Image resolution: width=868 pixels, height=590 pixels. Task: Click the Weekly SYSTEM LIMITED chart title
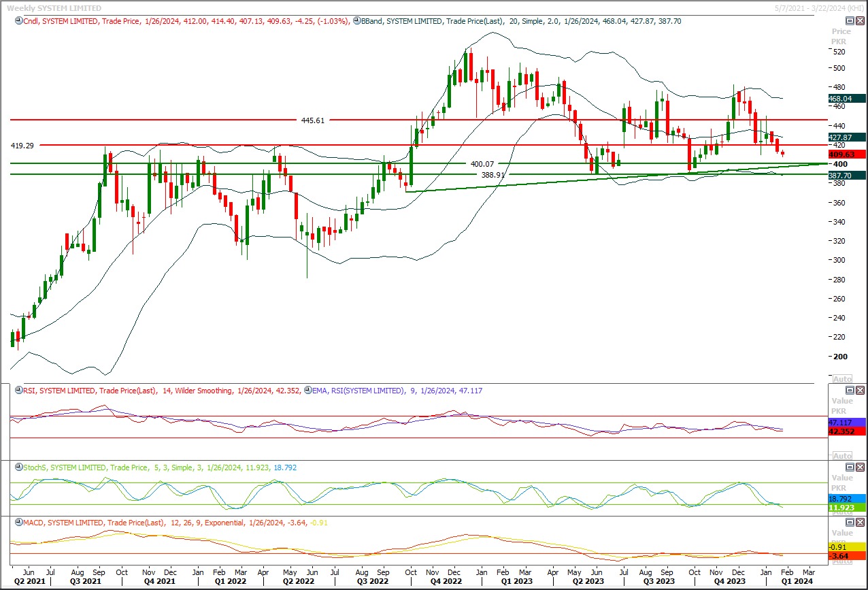[x=54, y=8]
